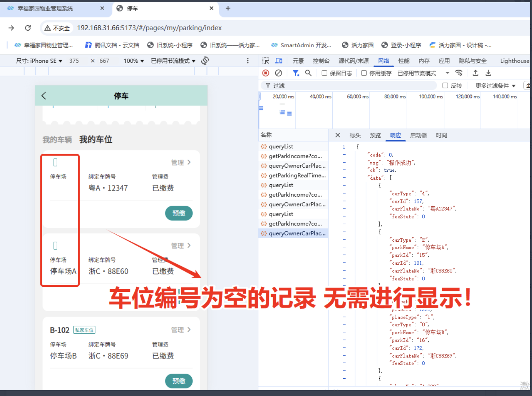The width and height of the screenshot is (532, 396).
Task: Enable the Preserve log checkbox
Action: click(324, 73)
